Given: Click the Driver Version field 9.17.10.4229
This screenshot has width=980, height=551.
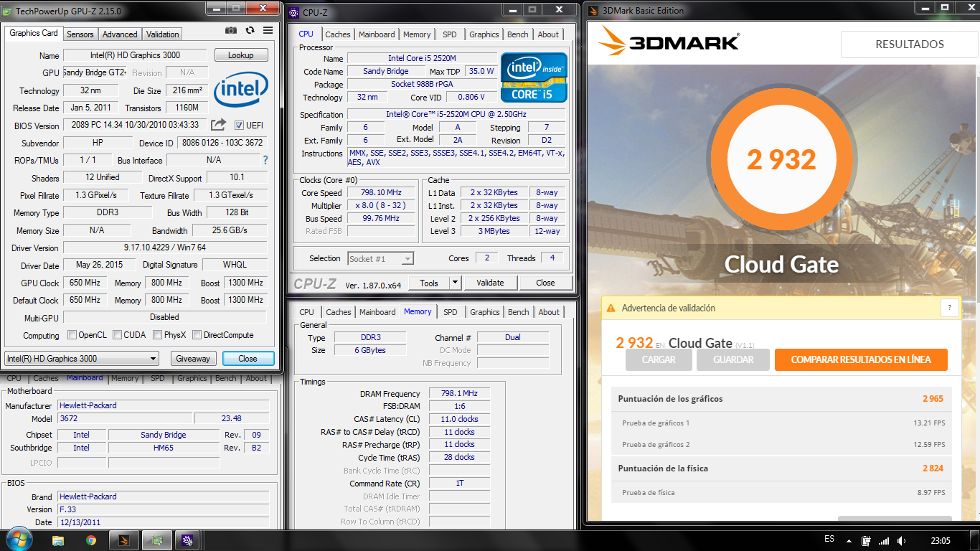Looking at the screenshot, I should 165,248.
